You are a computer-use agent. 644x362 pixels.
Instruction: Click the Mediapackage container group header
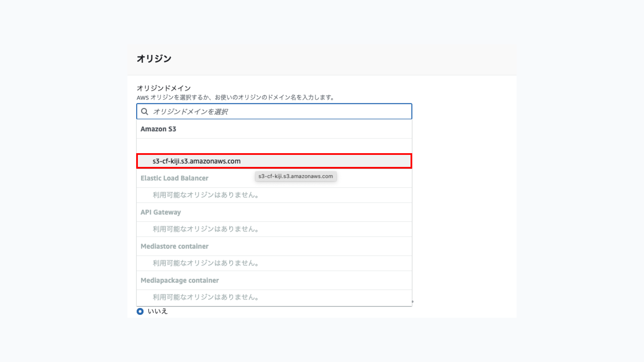179,281
